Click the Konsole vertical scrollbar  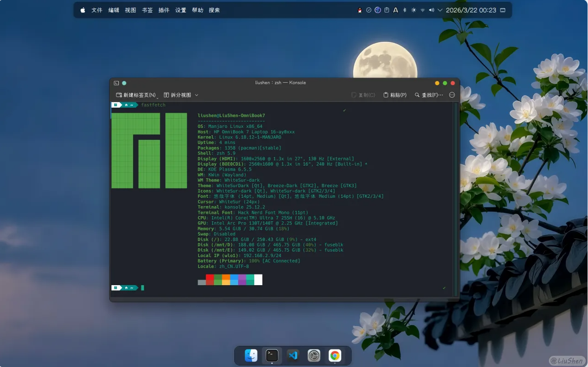point(456,199)
